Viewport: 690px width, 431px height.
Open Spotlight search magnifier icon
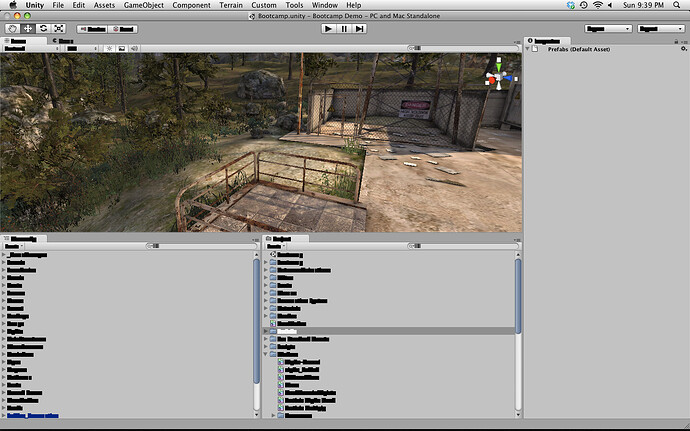click(677, 5)
